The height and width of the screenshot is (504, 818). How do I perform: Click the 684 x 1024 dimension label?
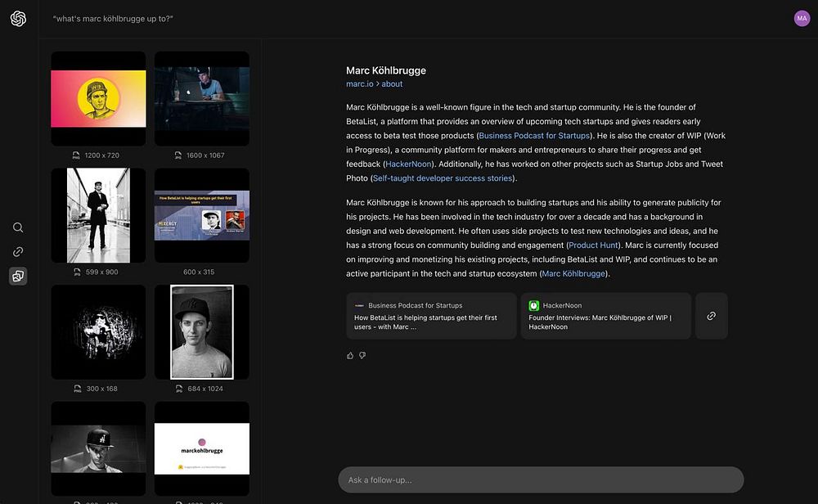point(205,389)
